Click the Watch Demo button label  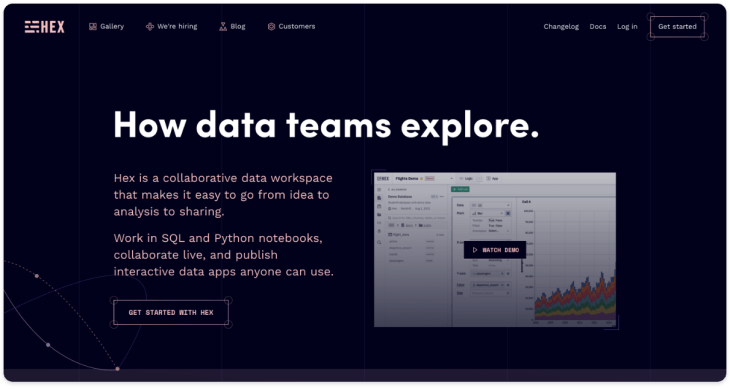tap(500, 250)
